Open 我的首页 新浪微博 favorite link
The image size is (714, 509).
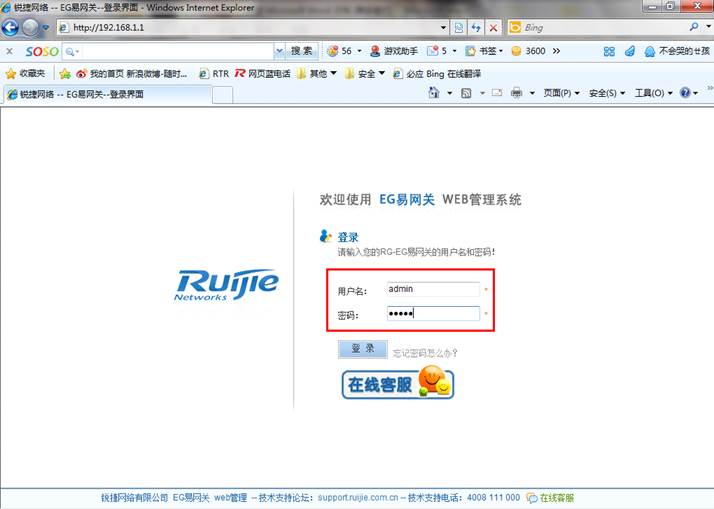131,73
